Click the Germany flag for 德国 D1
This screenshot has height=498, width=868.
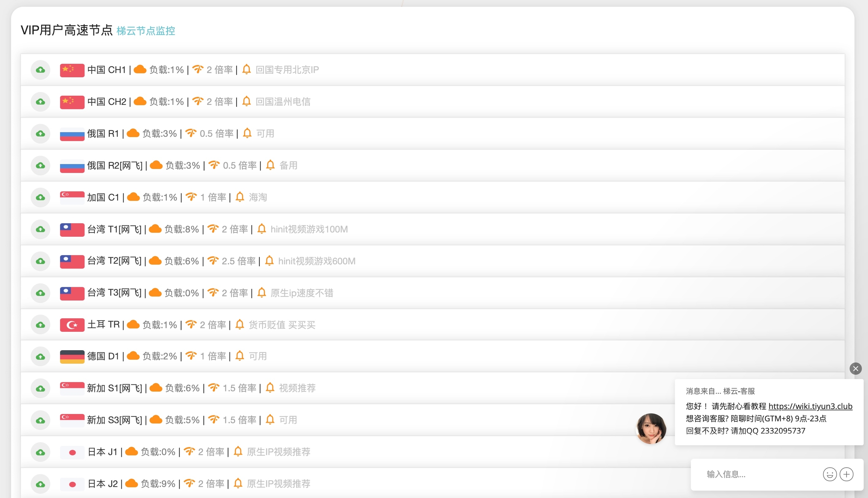[x=72, y=357]
